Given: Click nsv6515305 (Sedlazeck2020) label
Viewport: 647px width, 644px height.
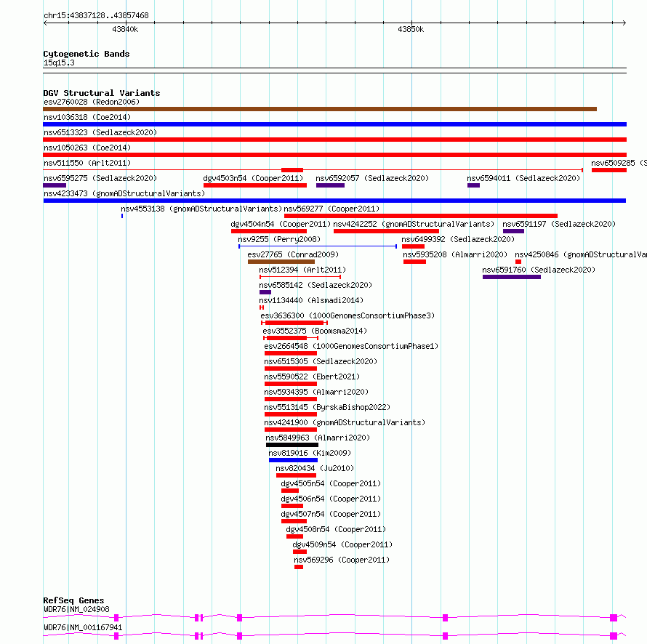Looking at the screenshot, I should pyautogui.click(x=321, y=361).
